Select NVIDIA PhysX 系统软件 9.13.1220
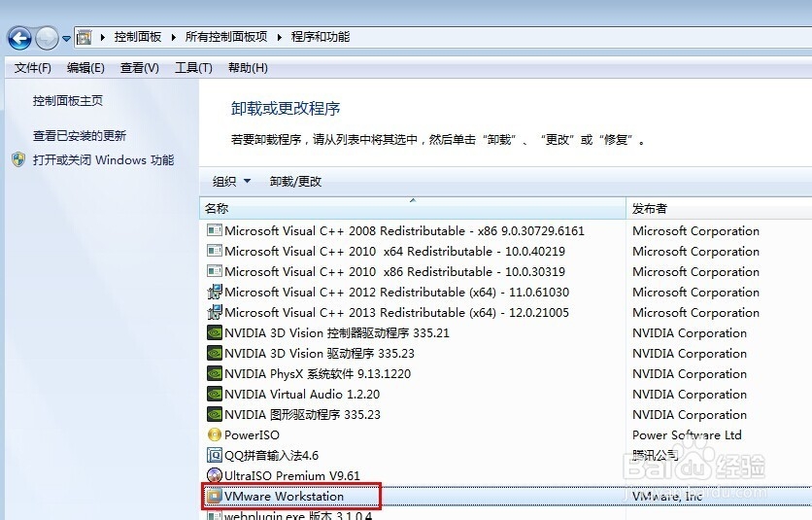Image resolution: width=812 pixels, height=520 pixels. tap(318, 374)
